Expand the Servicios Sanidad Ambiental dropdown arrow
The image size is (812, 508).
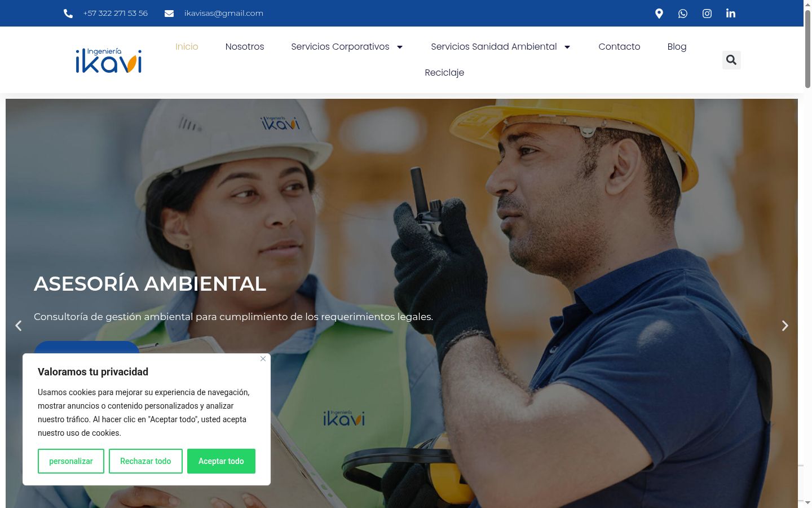567,47
